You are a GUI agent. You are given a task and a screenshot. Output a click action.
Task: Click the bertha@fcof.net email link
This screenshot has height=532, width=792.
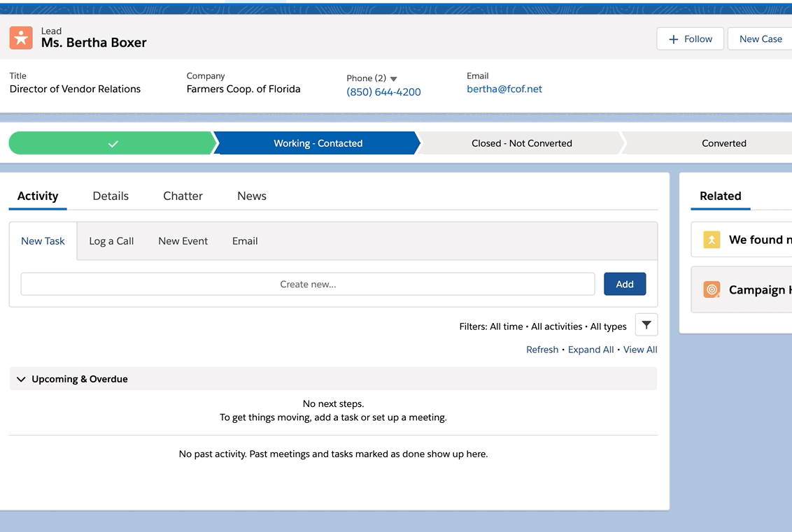(504, 89)
